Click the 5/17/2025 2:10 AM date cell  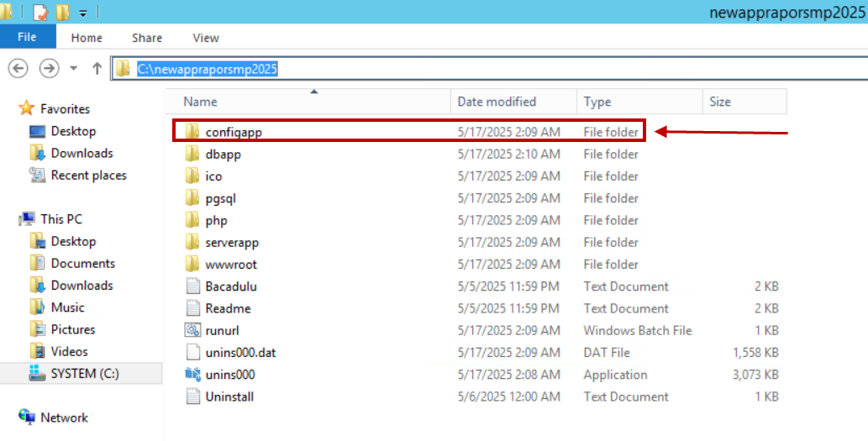508,154
